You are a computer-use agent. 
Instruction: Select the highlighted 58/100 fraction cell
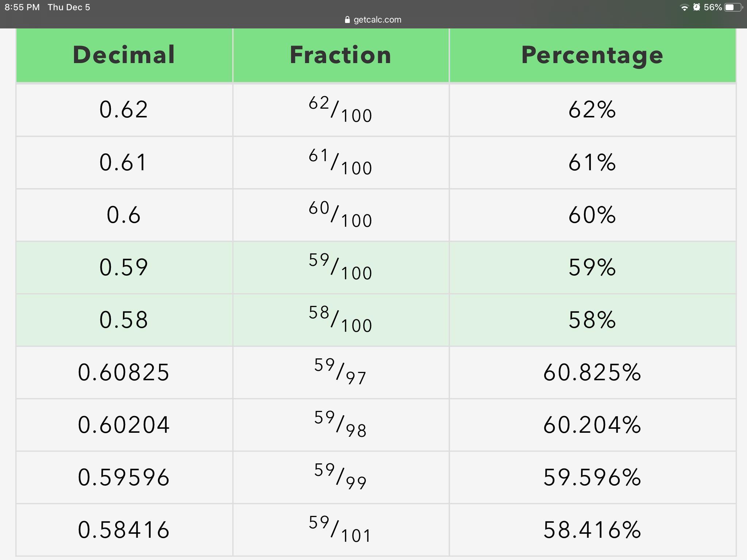(341, 320)
